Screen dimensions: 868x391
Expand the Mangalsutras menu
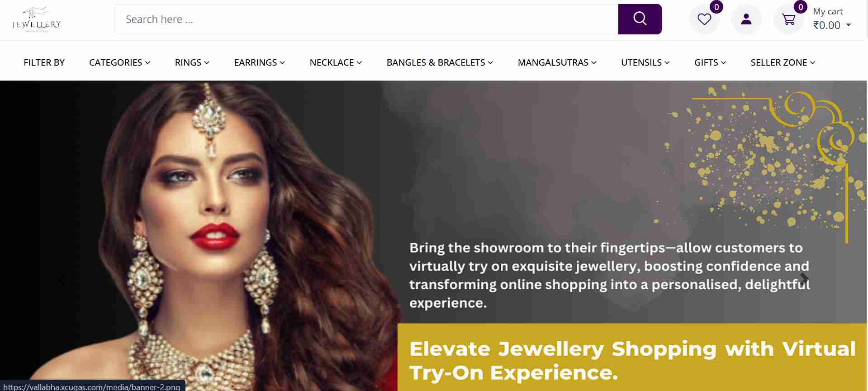tap(557, 62)
